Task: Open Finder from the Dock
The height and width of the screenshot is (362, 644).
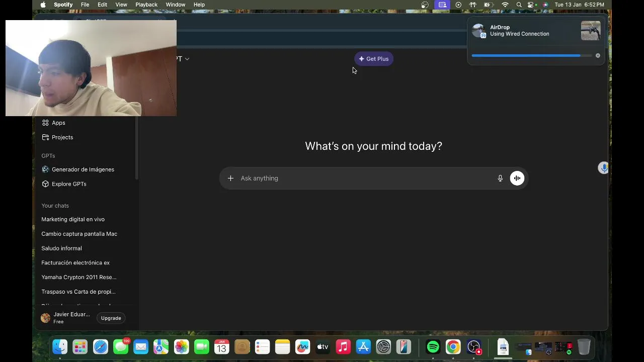Action: coord(60,347)
